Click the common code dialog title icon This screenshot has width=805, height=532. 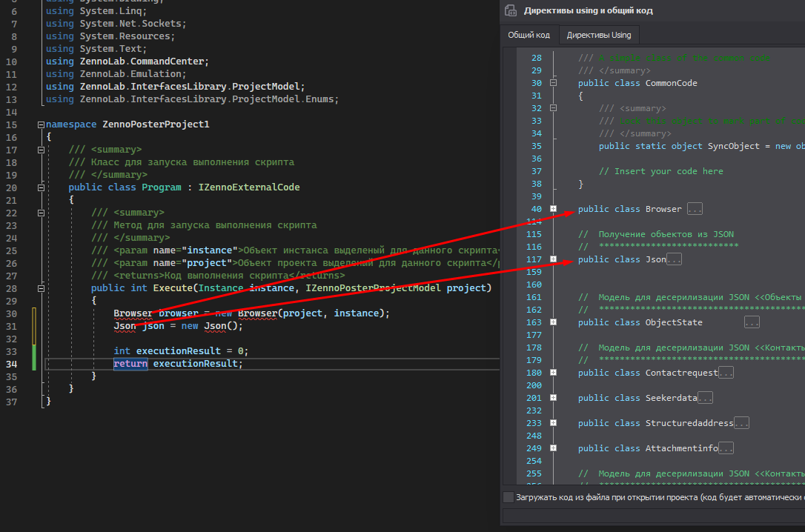coord(511,11)
